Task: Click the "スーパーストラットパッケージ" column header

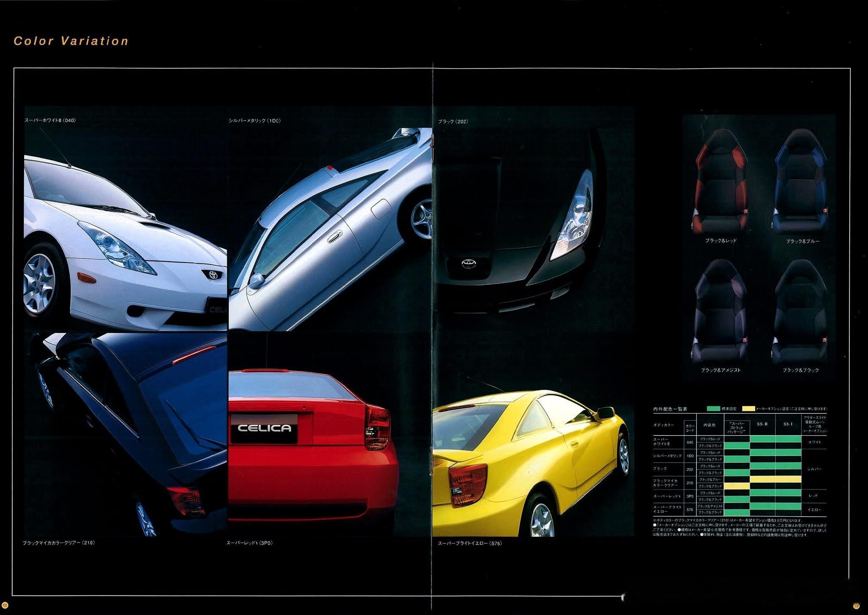Action: [x=737, y=427]
